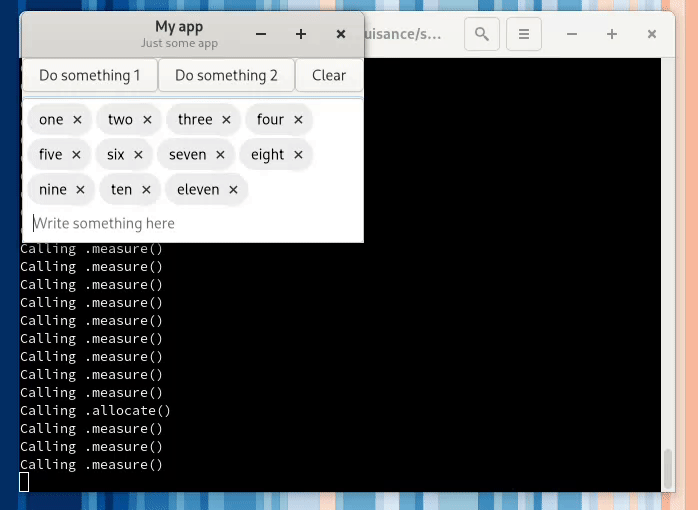Click the terminal window's vertical scrollbar
Screen dimensions: 698x510
(668, 466)
